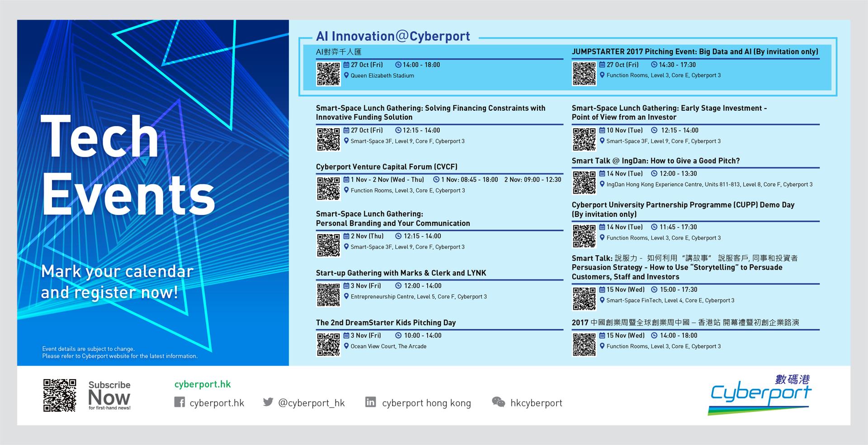Click calendar icon beside 10 Nov (Tue)
Screen dimensions: 868x445
pyautogui.click(x=602, y=130)
